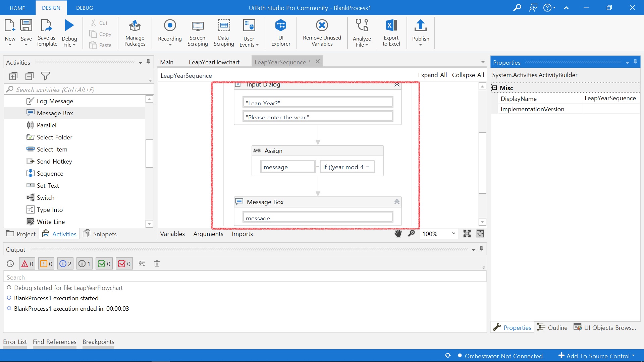The height and width of the screenshot is (362, 644).
Task: Switch to the DEBUG ribbon tab
Action: coord(84,8)
